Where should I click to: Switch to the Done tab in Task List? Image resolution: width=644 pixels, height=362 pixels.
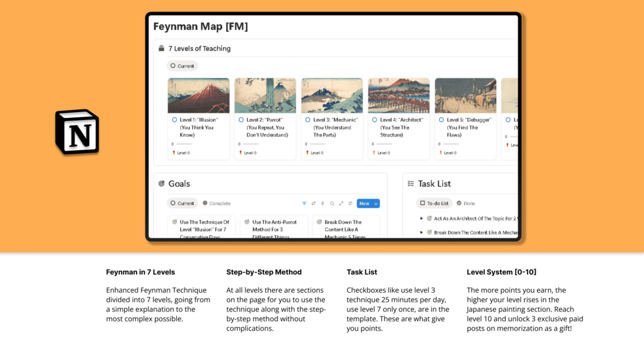coord(466,203)
